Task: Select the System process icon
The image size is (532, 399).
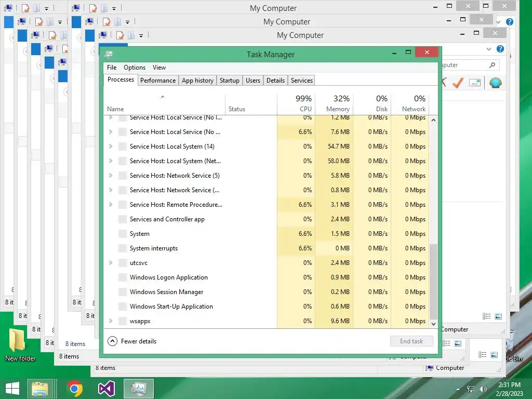Action: (123, 234)
